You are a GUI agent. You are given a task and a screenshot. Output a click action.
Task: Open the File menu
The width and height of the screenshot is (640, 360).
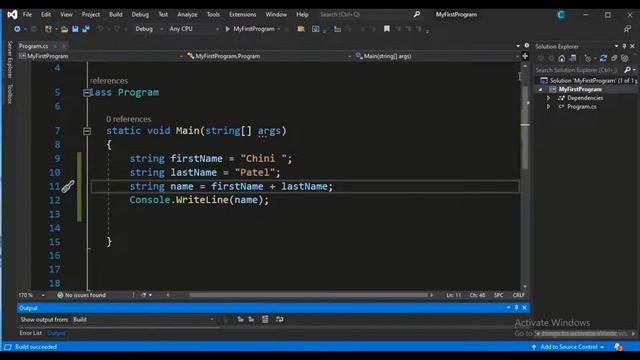tap(27, 14)
